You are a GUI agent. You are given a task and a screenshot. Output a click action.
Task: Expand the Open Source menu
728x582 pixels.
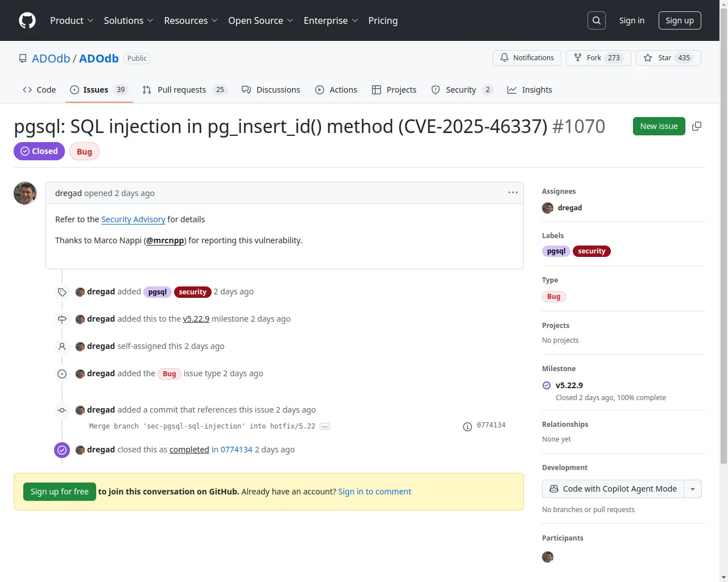(x=260, y=20)
